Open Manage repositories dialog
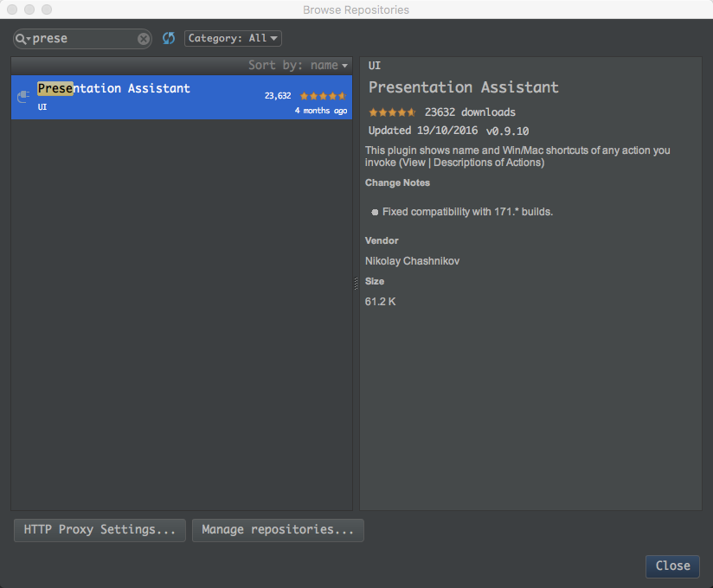713x588 pixels. [278, 530]
